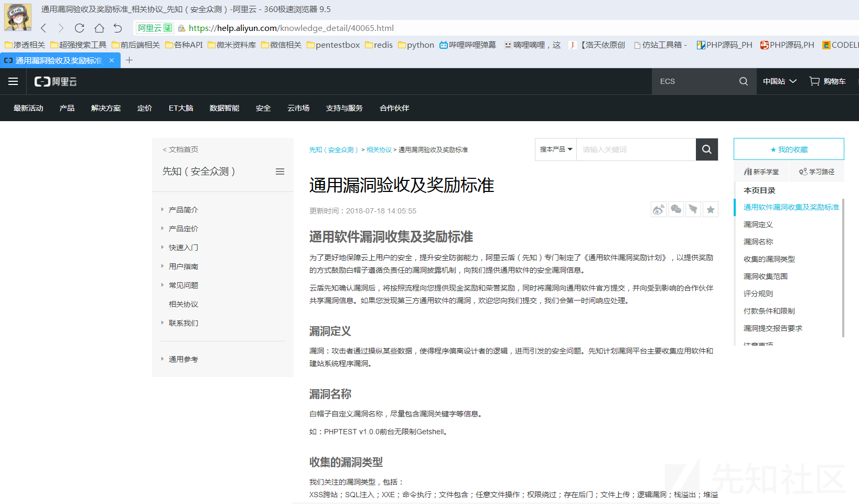Image resolution: width=859 pixels, height=504 pixels.
Task: Open the ET大脑 navigation menu
Action: (181, 108)
